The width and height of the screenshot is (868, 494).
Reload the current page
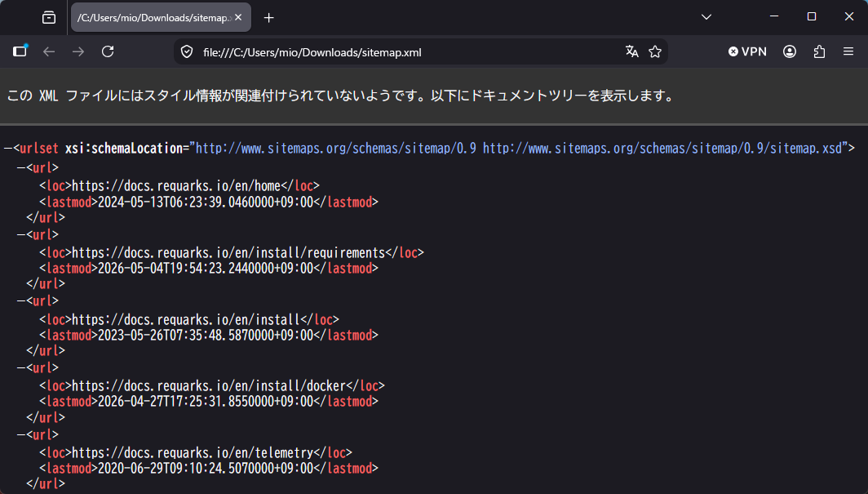click(x=108, y=51)
